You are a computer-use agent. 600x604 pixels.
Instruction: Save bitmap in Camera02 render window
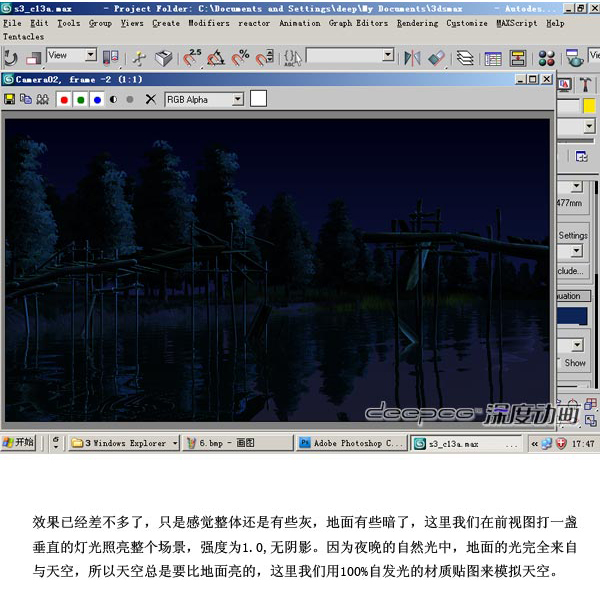point(9,99)
